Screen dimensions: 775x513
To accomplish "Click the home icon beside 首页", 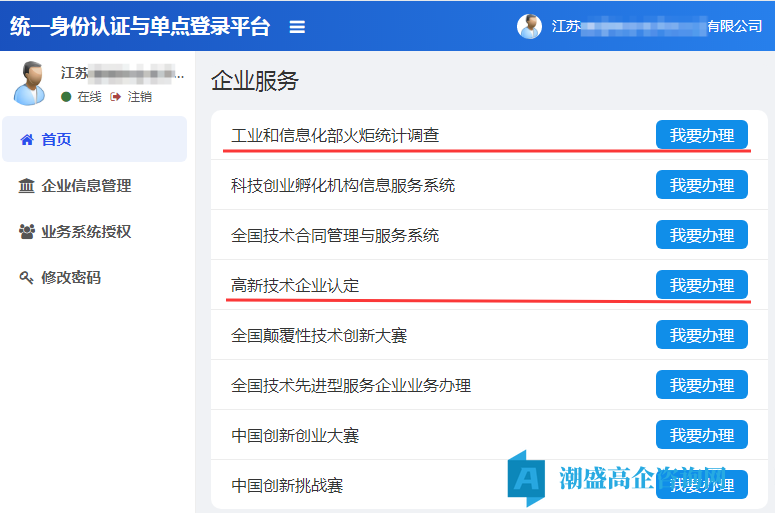I will point(27,140).
